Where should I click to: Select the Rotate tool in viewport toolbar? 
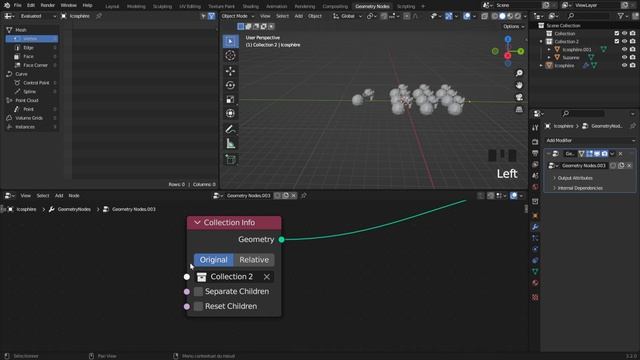click(x=230, y=85)
